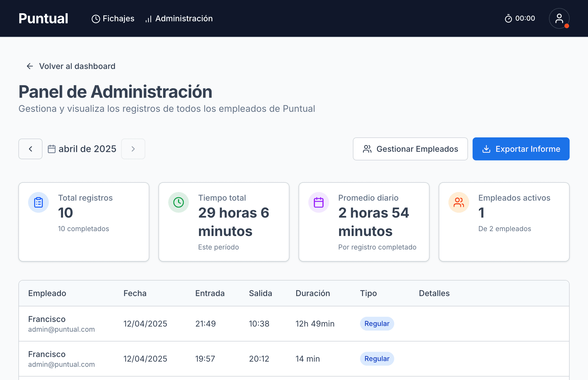Click the calendar icon on Promedio diario card

pos(318,202)
